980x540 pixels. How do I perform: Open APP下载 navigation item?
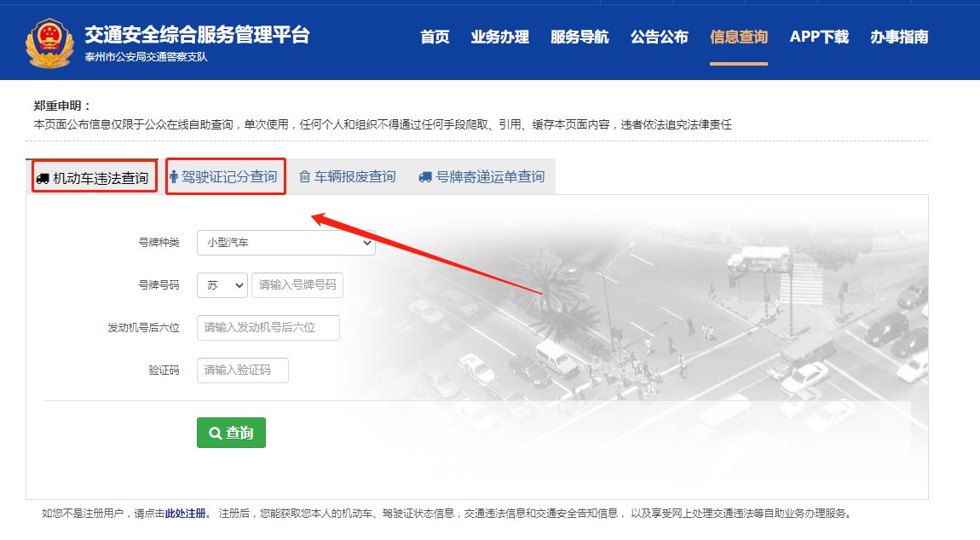pyautogui.click(x=820, y=37)
